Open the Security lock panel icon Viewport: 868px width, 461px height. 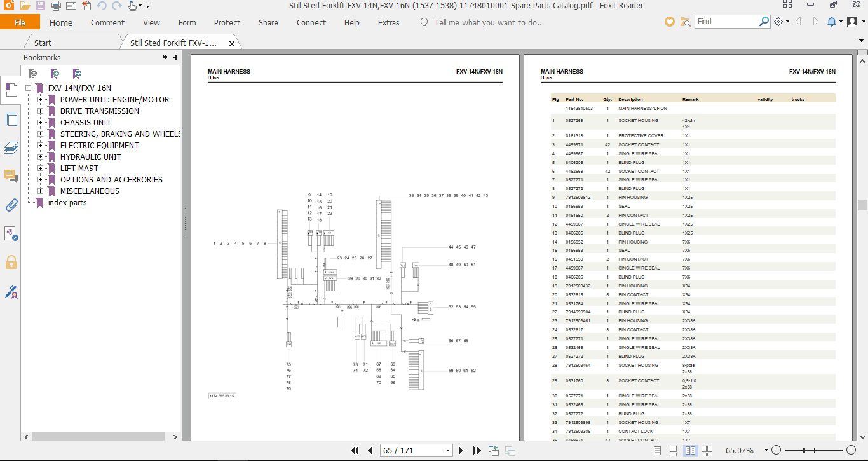point(11,262)
